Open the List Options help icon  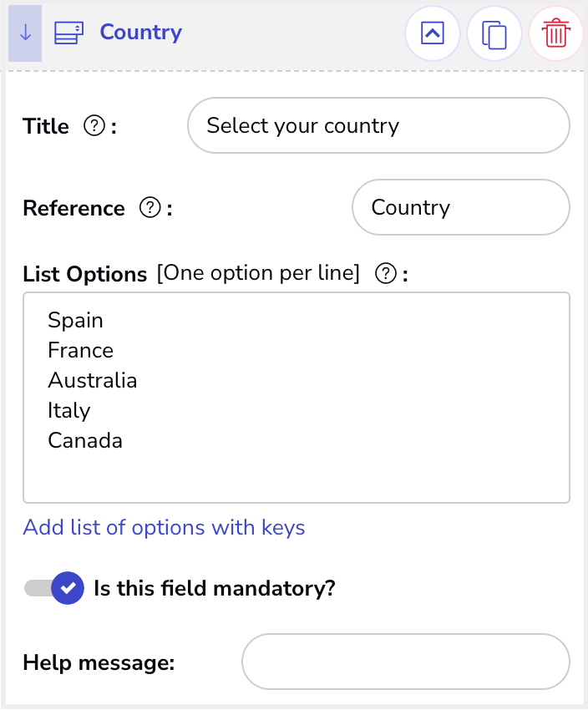pyautogui.click(x=386, y=273)
